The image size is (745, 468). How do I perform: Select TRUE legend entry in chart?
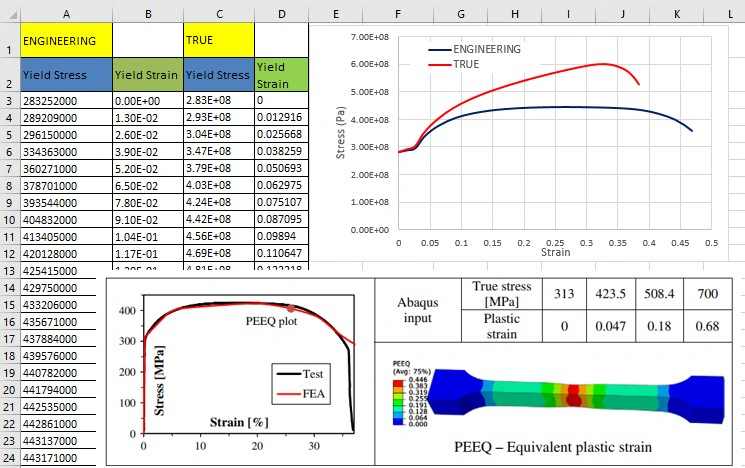[x=453, y=64]
